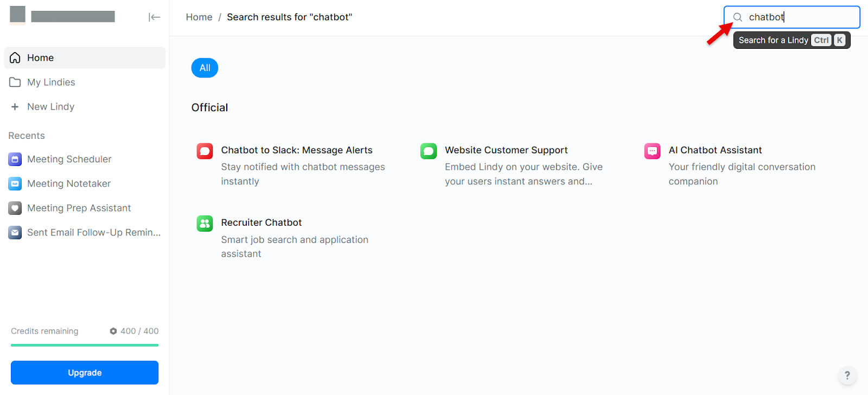
Task: Click "Your friendly digital conversation companion" description
Action: 742,174
